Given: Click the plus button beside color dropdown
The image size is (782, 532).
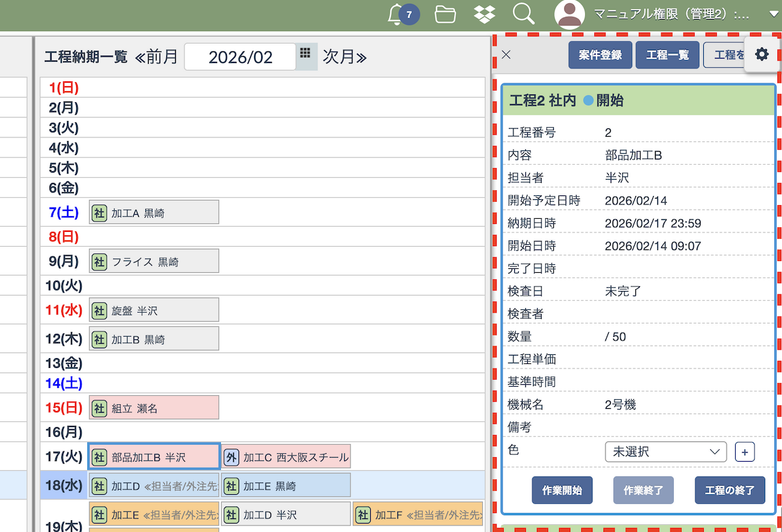Looking at the screenshot, I should pyautogui.click(x=745, y=451).
